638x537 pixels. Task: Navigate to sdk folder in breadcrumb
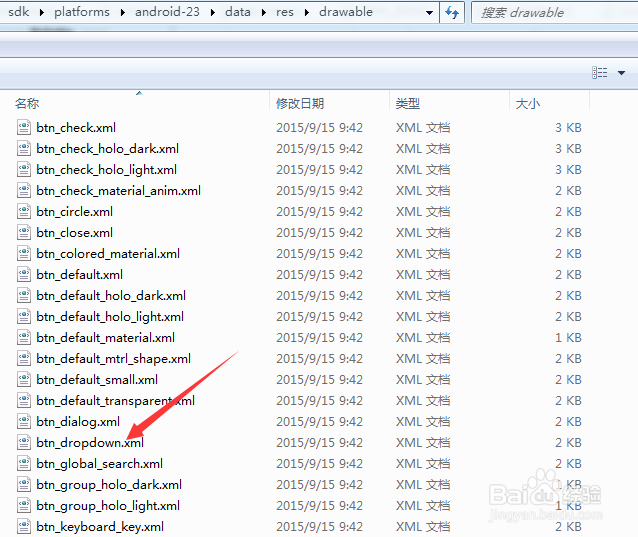[x=19, y=12]
